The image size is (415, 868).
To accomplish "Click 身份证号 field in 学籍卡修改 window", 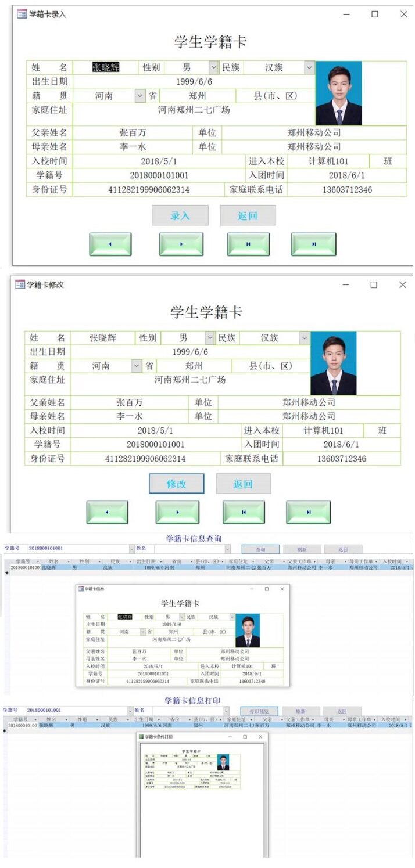I will click(145, 459).
